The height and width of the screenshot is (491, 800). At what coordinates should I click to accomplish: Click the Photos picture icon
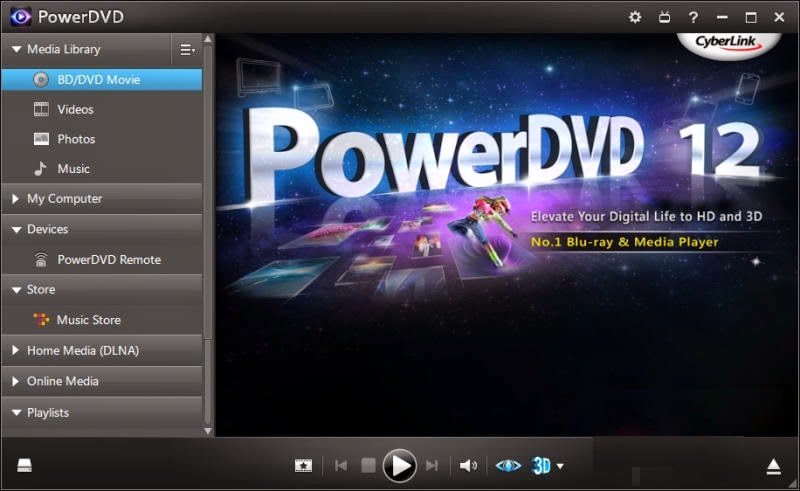[x=41, y=139]
